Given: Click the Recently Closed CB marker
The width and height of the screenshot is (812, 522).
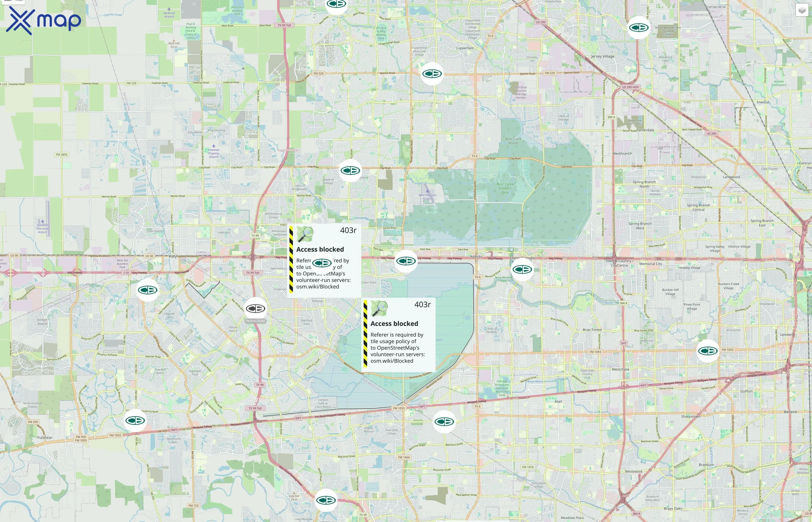Looking at the screenshot, I should pos(255,309).
